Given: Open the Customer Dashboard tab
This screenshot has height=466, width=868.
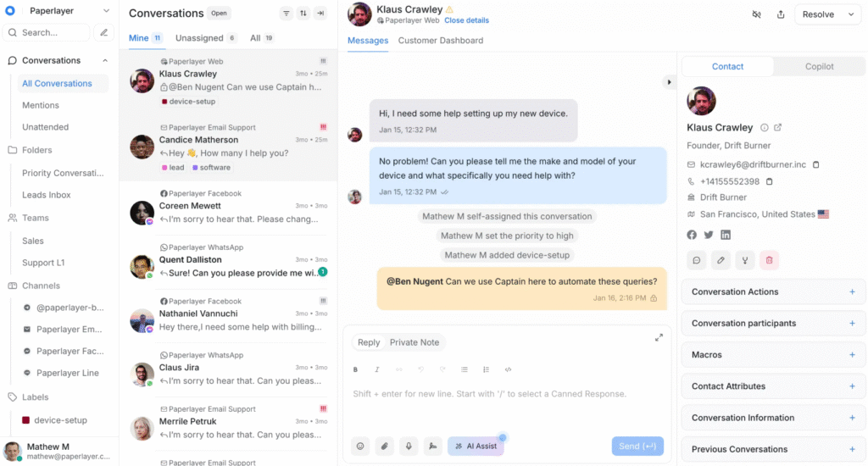Looking at the screenshot, I should coord(441,41).
